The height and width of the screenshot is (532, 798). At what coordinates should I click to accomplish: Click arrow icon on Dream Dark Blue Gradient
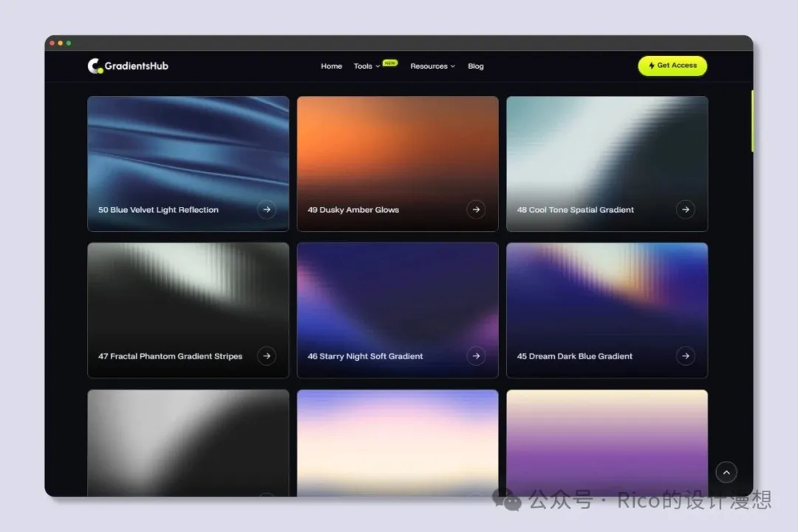point(686,356)
